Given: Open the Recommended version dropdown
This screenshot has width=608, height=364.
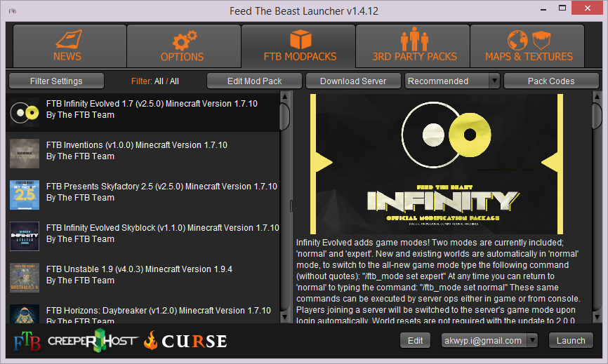Looking at the screenshot, I should 452,81.
